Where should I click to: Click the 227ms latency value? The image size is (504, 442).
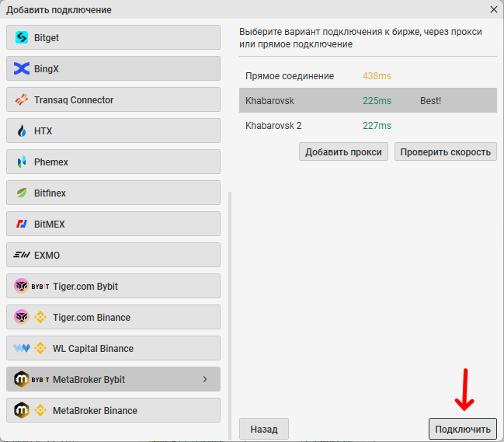tap(377, 125)
